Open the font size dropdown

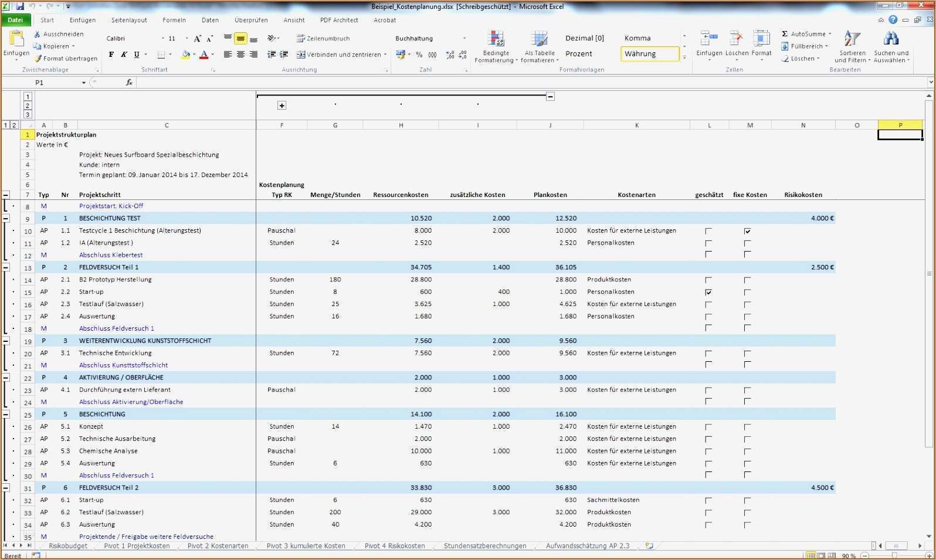(187, 39)
